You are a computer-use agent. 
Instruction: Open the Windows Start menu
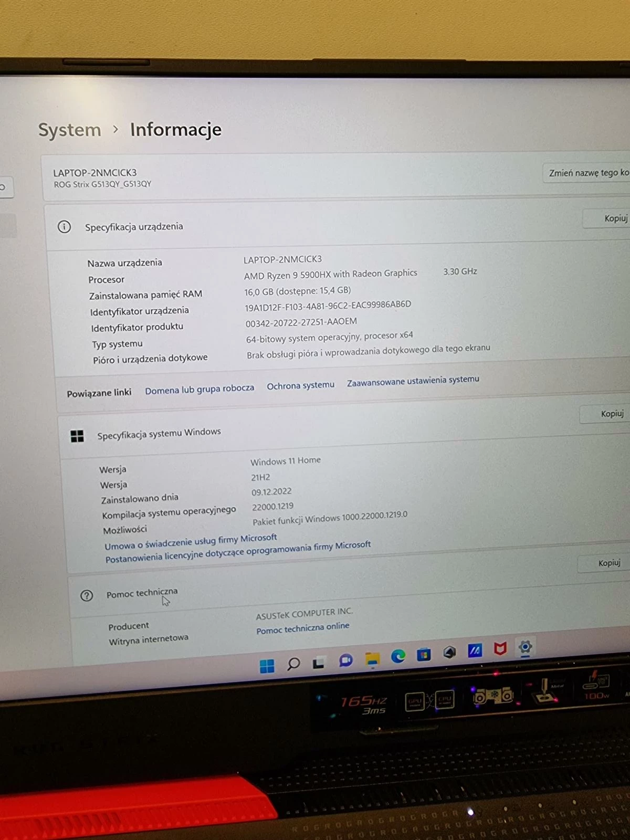pos(267,666)
